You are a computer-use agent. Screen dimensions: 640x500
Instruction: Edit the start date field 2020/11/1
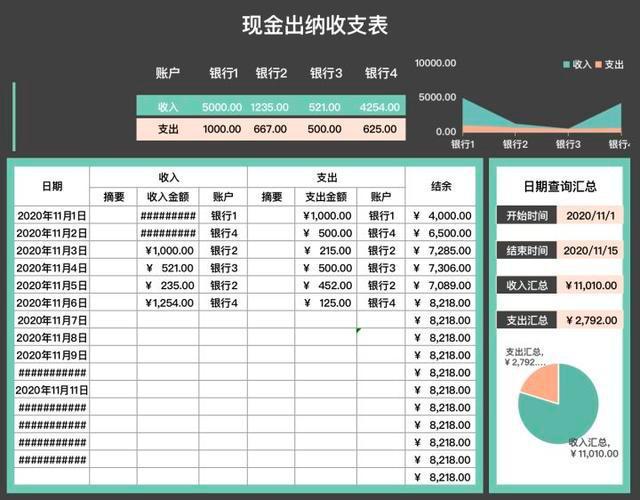(590, 215)
